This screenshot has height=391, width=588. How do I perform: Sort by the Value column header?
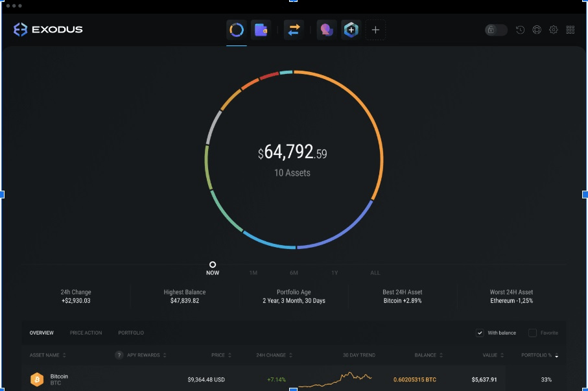pos(492,355)
